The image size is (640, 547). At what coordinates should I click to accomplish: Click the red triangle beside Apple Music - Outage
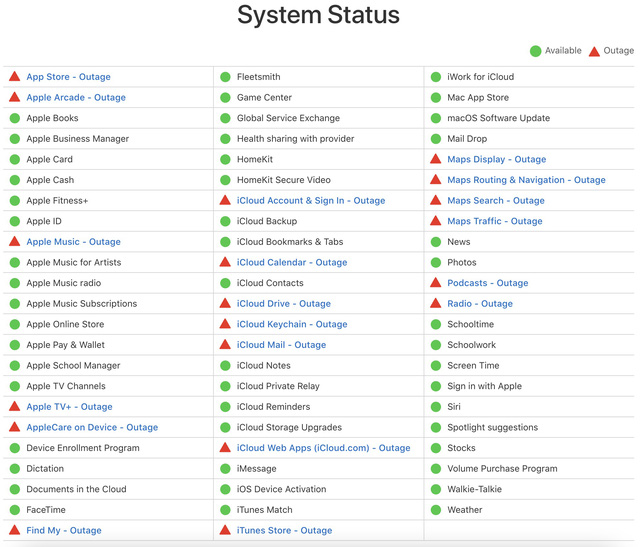(x=15, y=241)
